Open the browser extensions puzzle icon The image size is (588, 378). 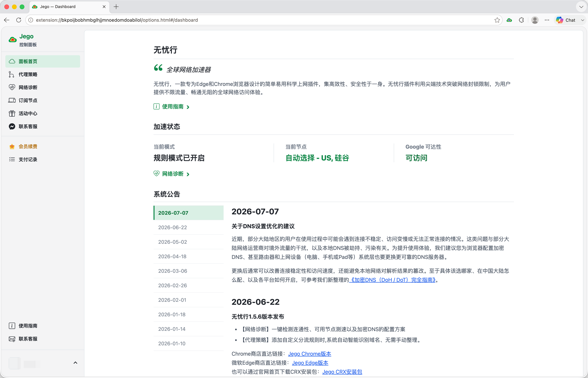(521, 20)
